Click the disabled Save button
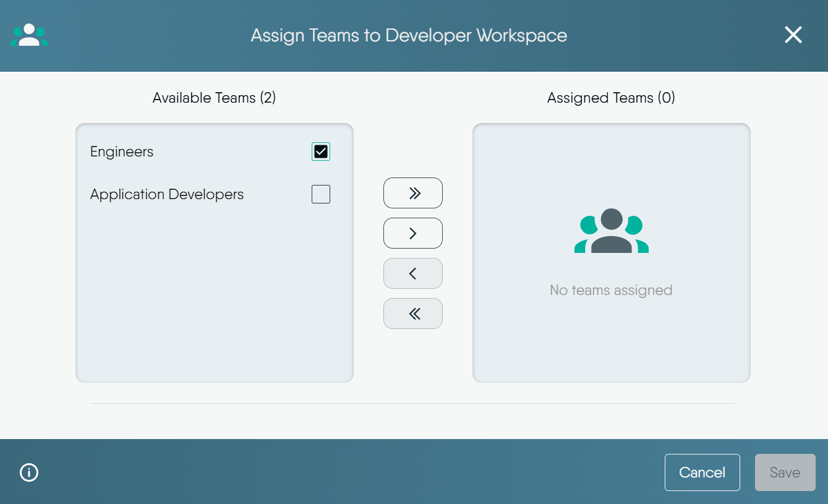 (785, 472)
